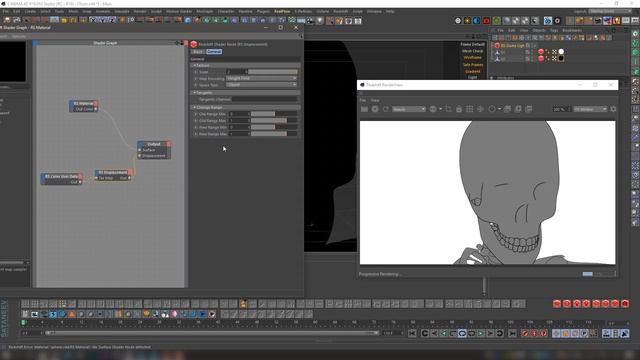Image resolution: width=640 pixels, height=360 pixels.
Task: Click the Tangents Channel field
Action: (264, 99)
